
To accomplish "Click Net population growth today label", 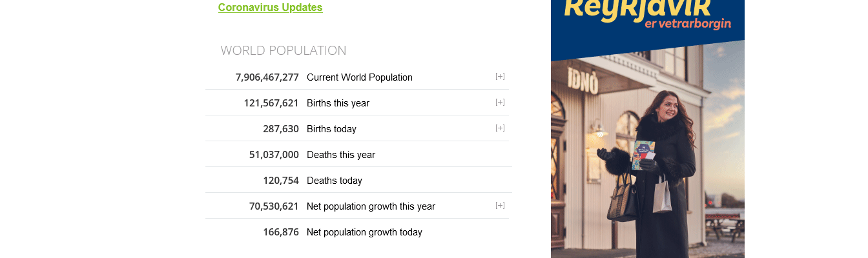I will (x=364, y=232).
